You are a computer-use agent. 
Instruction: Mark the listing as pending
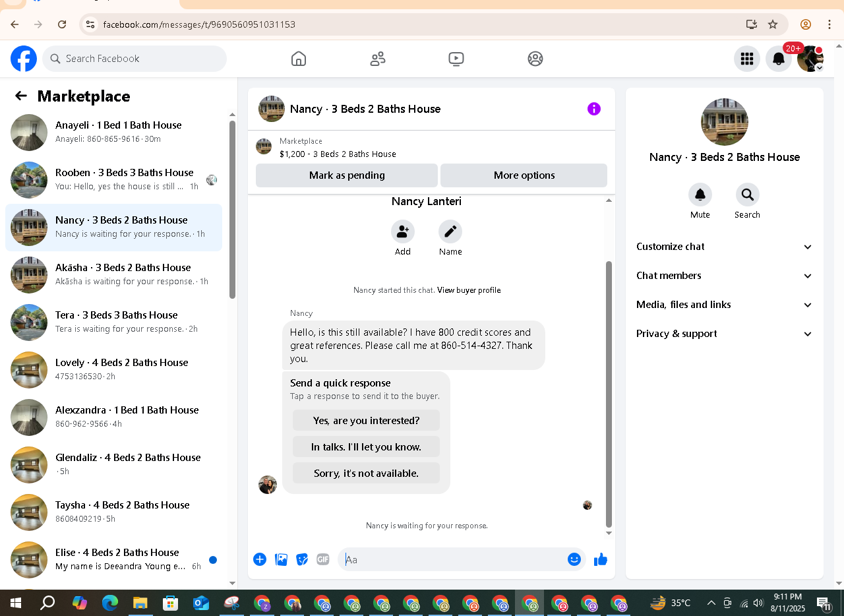347,175
